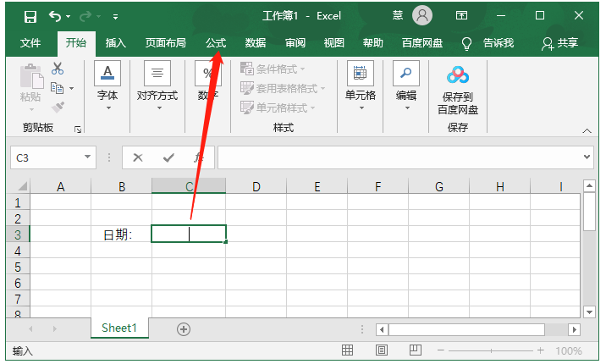Viewport: 606px width, 364px height.
Task: Click in the formula bar input
Action: point(399,157)
